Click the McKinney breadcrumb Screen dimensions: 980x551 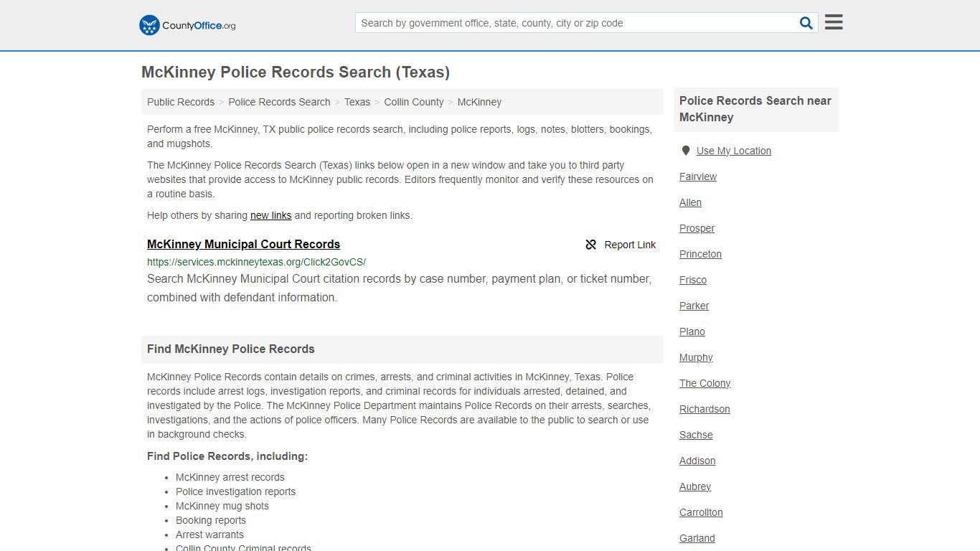coord(479,102)
